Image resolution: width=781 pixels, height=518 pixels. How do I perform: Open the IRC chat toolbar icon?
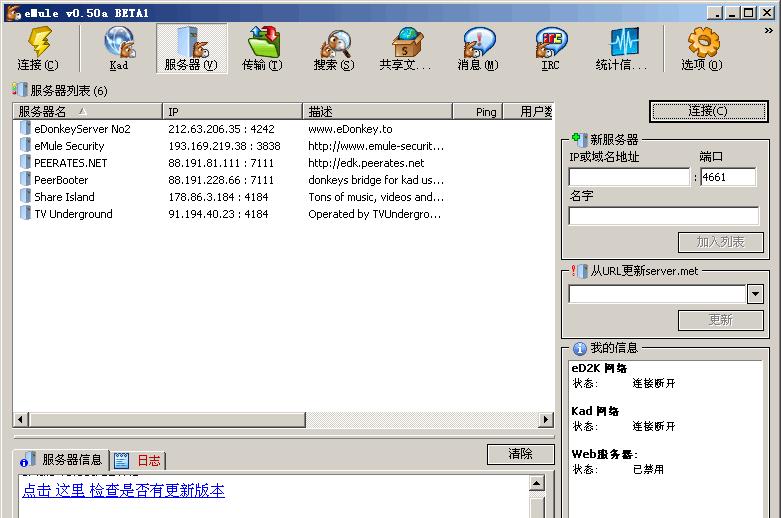pos(551,41)
